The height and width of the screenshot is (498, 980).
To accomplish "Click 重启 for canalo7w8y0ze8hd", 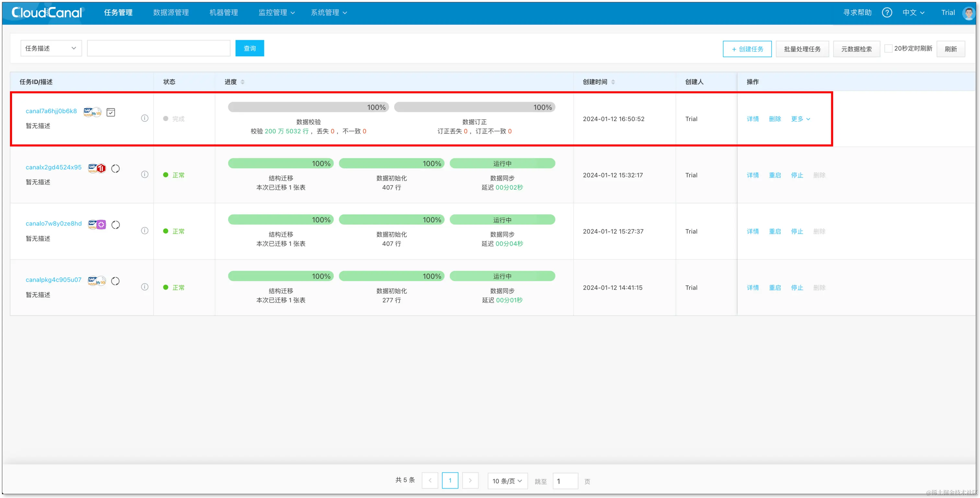I will pyautogui.click(x=775, y=231).
